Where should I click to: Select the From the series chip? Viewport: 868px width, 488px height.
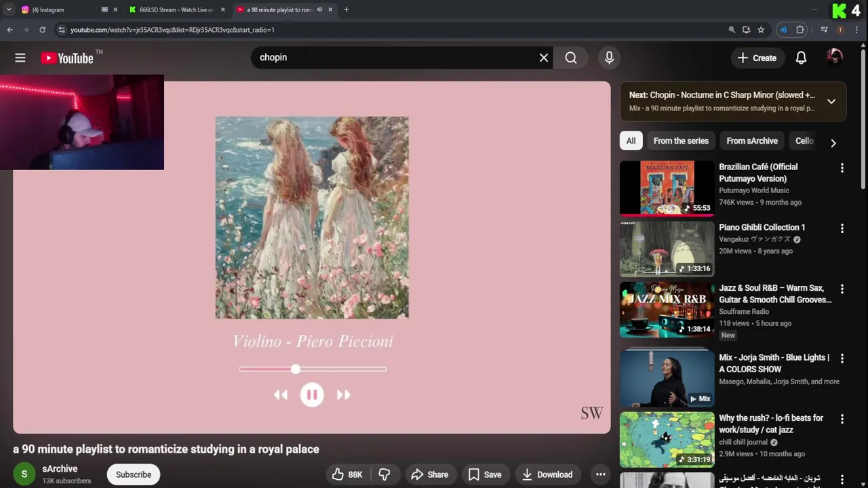[681, 141]
